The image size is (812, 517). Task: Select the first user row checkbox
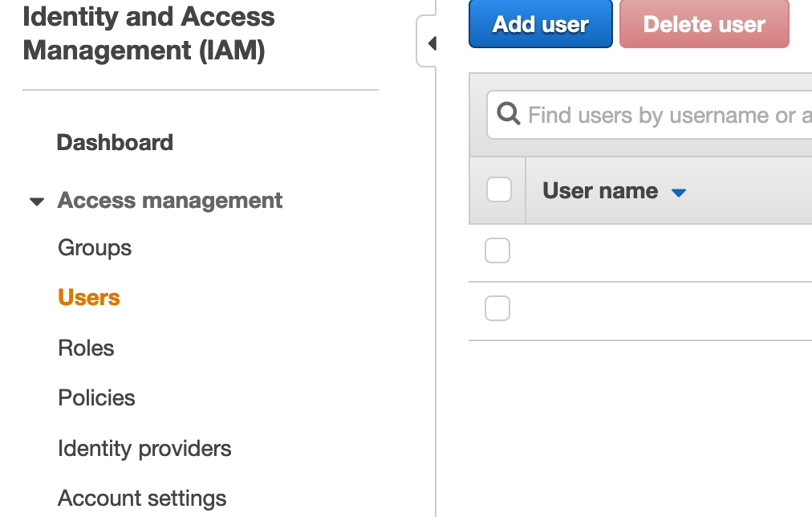pyautogui.click(x=497, y=250)
